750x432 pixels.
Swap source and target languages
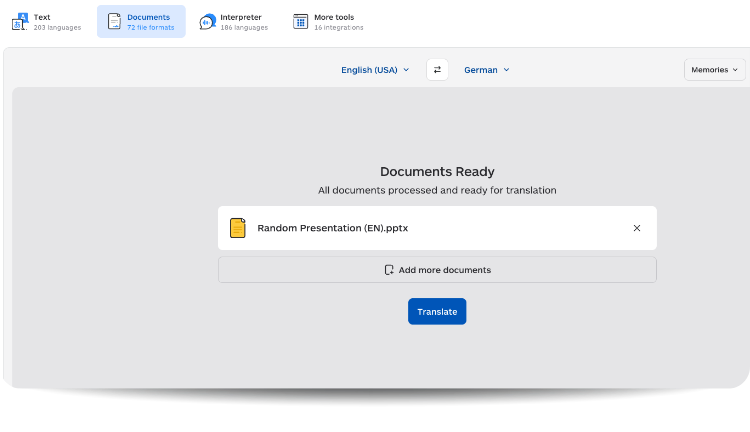click(437, 70)
